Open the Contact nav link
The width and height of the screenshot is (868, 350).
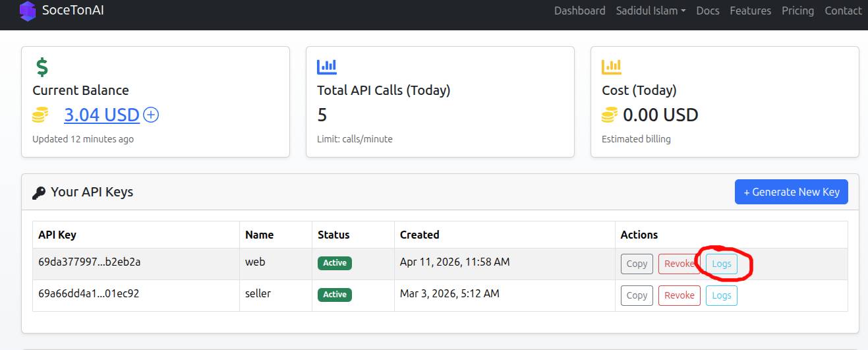(x=843, y=11)
